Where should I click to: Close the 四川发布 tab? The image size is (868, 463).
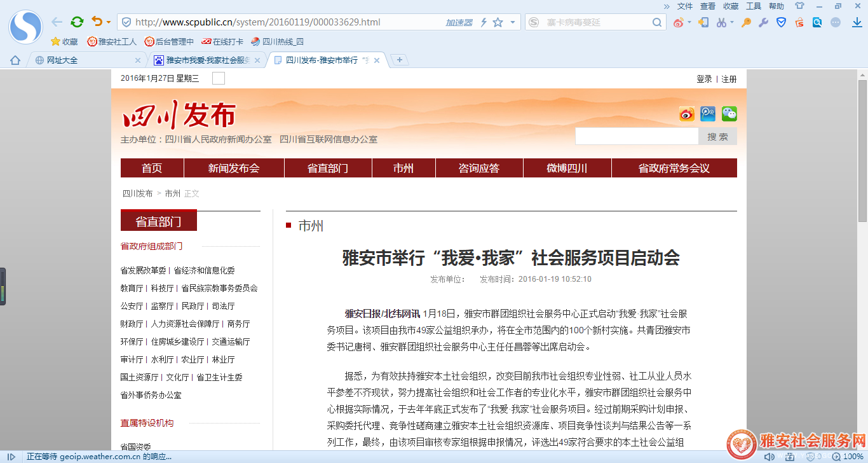377,60
